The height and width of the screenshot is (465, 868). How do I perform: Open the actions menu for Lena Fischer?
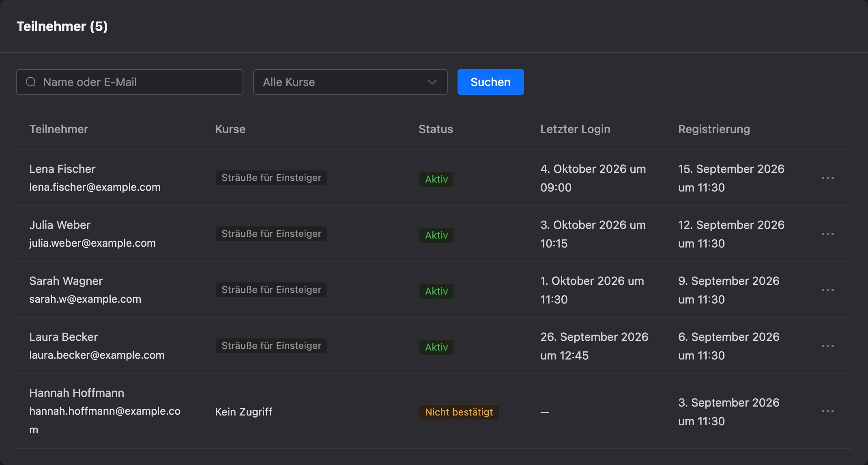point(827,178)
